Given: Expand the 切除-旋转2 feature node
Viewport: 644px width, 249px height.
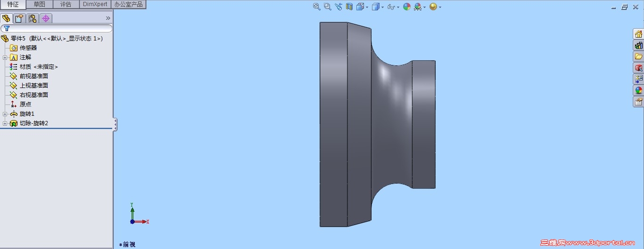Looking at the screenshot, I should click(x=5, y=123).
